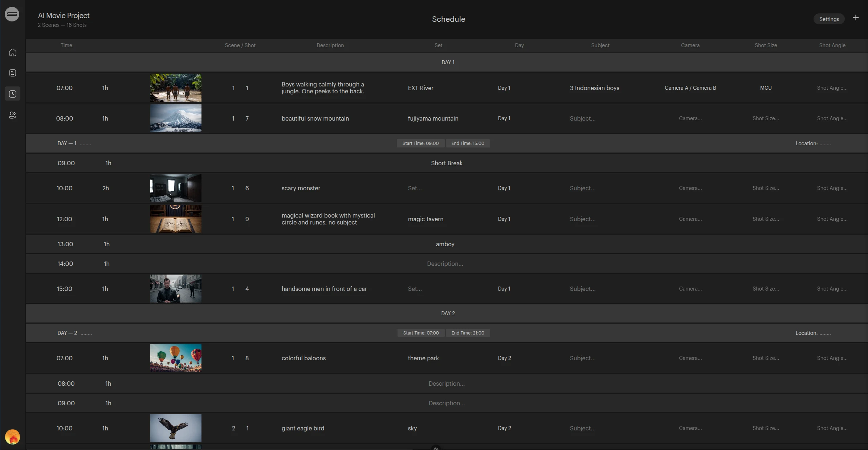
Task: Open the user avatar at bottom-left
Action: (12, 437)
